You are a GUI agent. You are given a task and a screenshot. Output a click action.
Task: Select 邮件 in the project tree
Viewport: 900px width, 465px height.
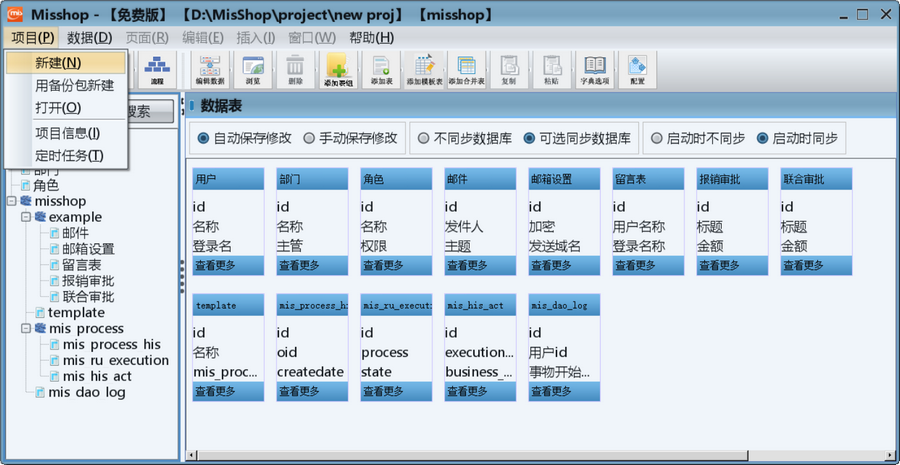pyautogui.click(x=76, y=233)
